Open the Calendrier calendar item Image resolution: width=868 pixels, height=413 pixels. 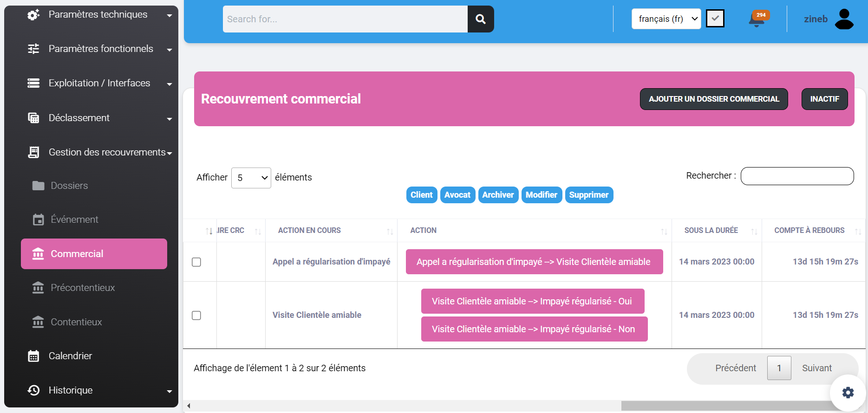(x=70, y=356)
